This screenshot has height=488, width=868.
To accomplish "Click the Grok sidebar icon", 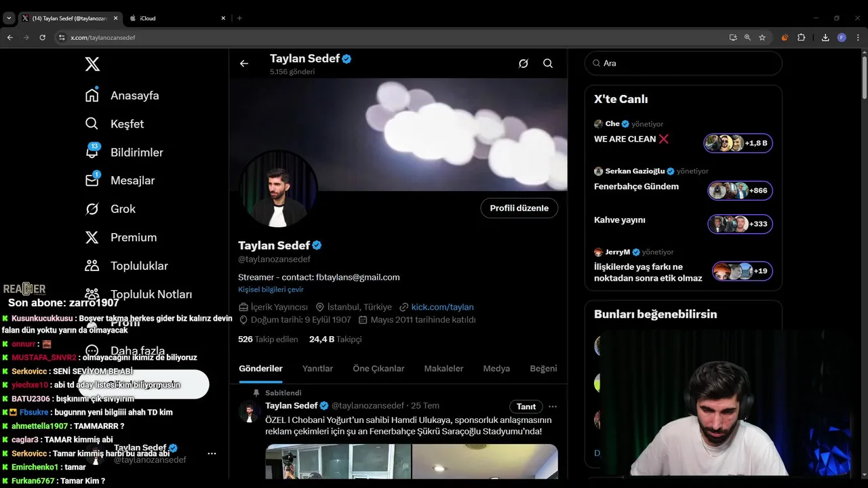I will tap(92, 209).
